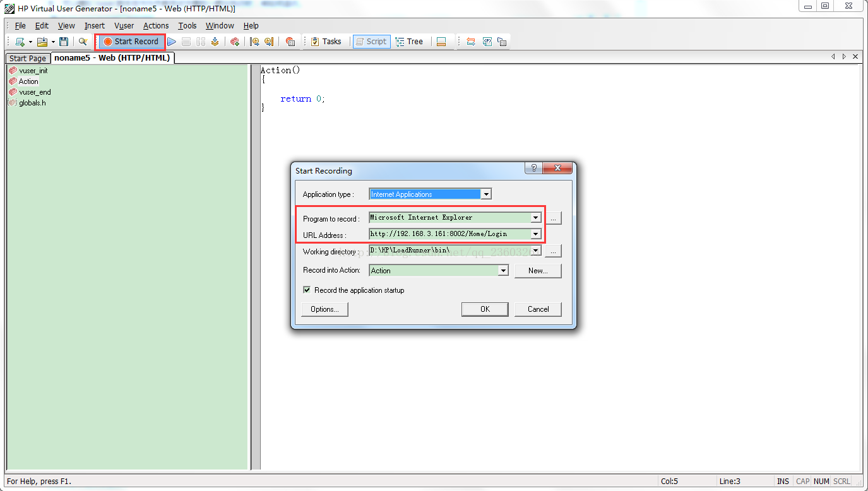Expand the Working directory dropdown arrow

[536, 251]
